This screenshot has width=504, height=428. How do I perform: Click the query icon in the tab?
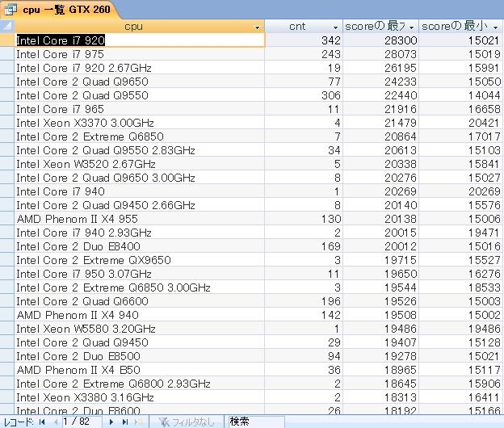pyautogui.click(x=10, y=10)
